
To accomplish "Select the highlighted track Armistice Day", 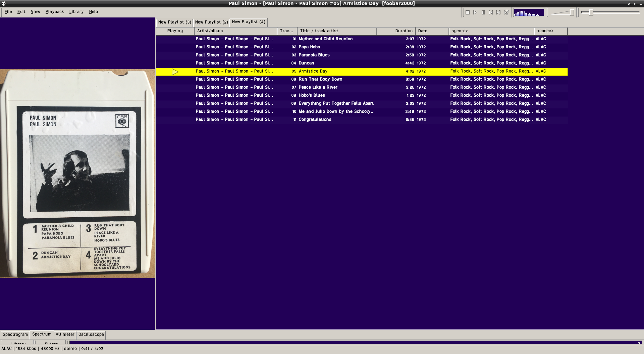I will click(x=362, y=72).
